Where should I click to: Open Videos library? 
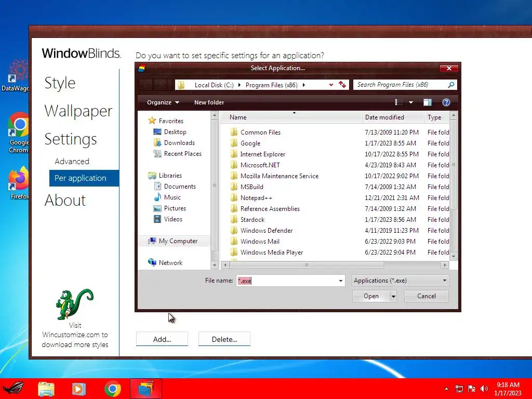(x=173, y=219)
